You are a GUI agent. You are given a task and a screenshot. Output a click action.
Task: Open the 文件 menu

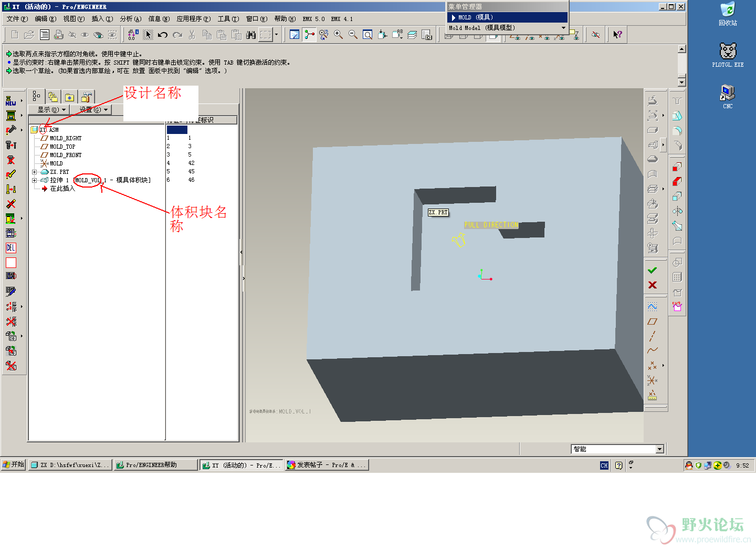(17, 19)
